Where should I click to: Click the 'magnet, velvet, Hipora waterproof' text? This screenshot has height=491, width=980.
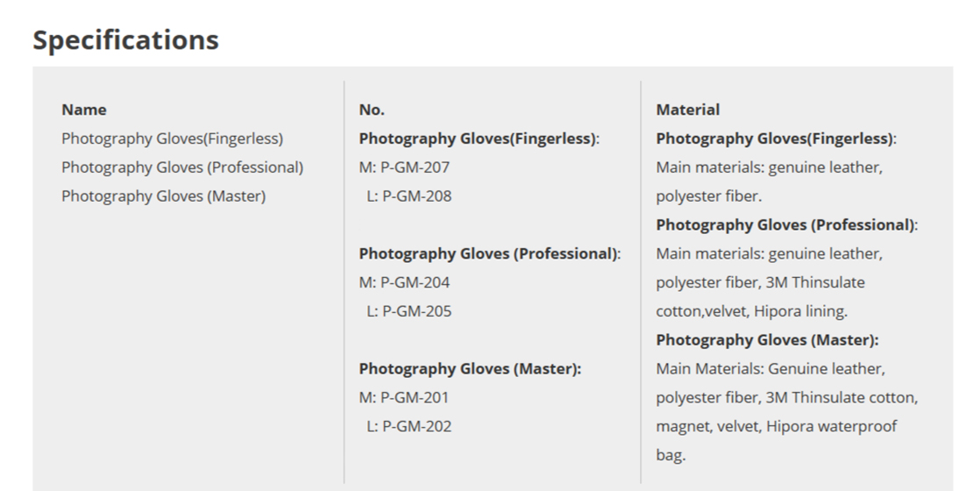(x=777, y=427)
